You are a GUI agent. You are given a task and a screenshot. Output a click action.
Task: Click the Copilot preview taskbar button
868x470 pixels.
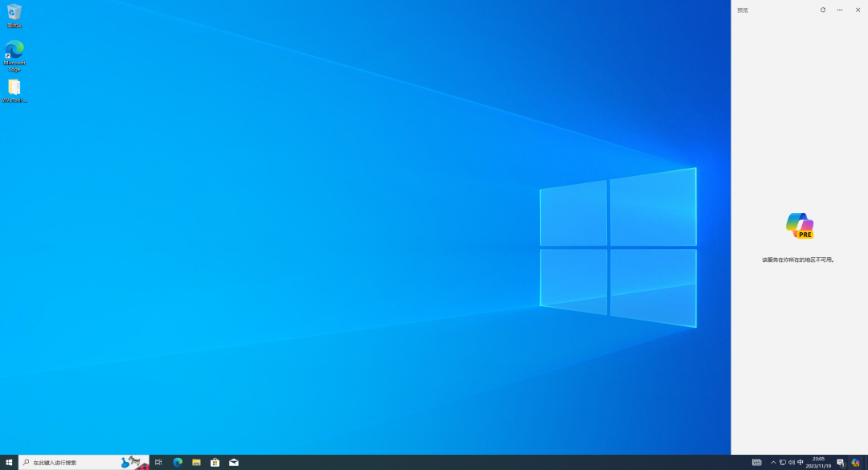[856, 462]
